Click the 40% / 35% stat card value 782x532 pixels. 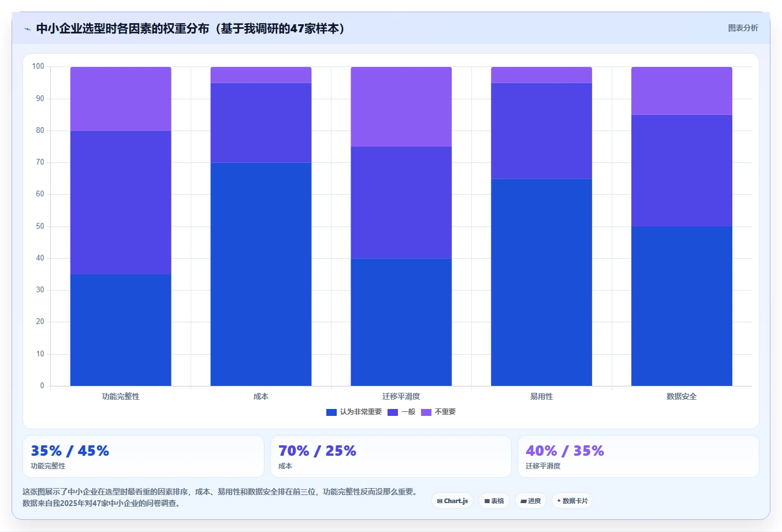(x=565, y=451)
